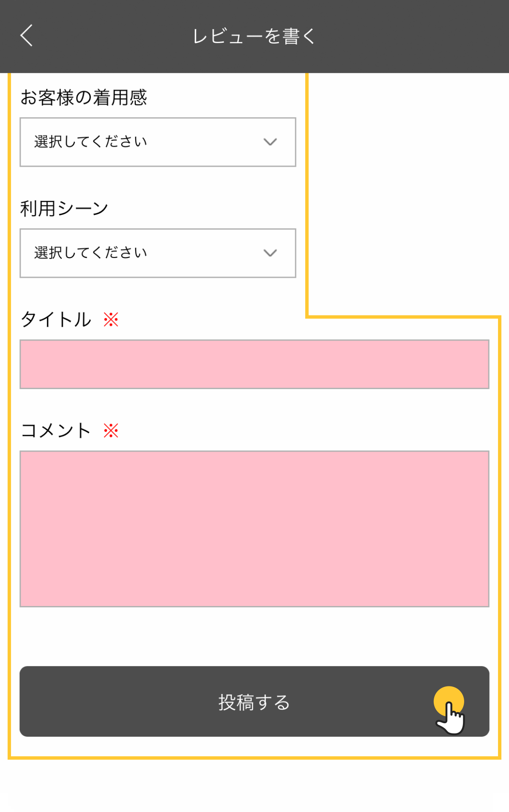Click the タイトル field label
Viewport: 509px width, 812px height.
click(56, 320)
